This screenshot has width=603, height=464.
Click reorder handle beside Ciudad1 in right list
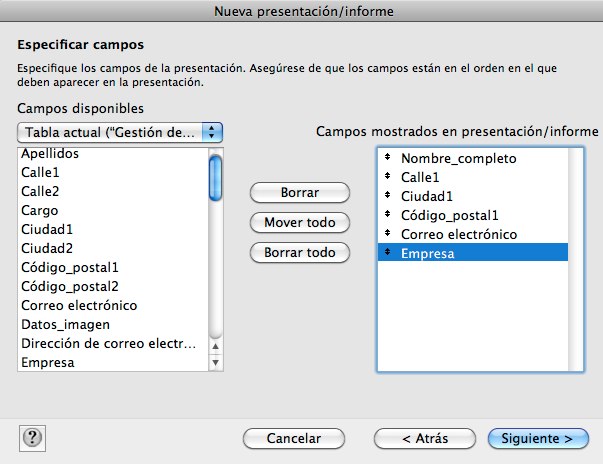[x=388, y=195]
